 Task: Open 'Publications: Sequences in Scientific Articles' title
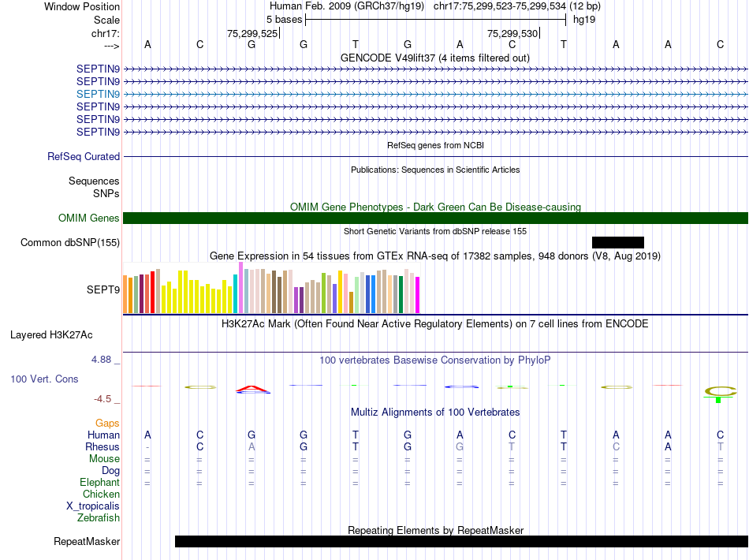[435, 170]
